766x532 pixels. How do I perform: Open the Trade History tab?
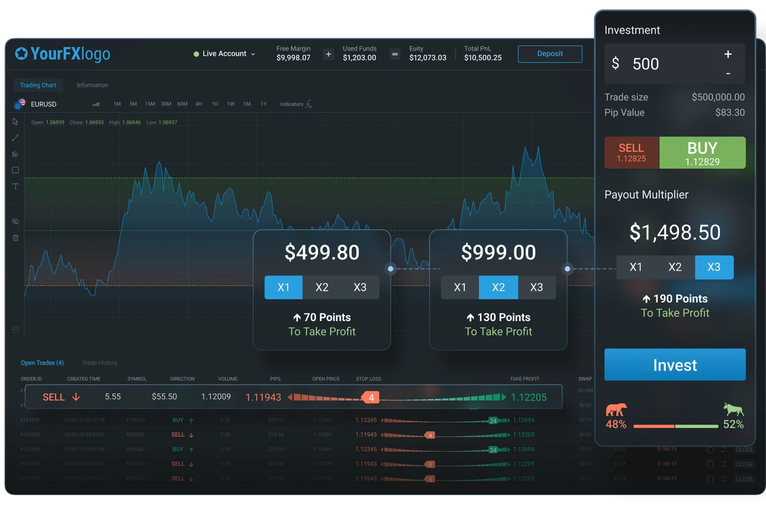click(x=100, y=363)
